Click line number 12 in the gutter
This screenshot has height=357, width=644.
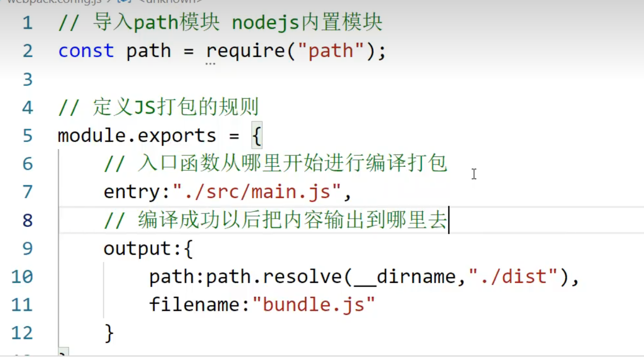[22, 333]
